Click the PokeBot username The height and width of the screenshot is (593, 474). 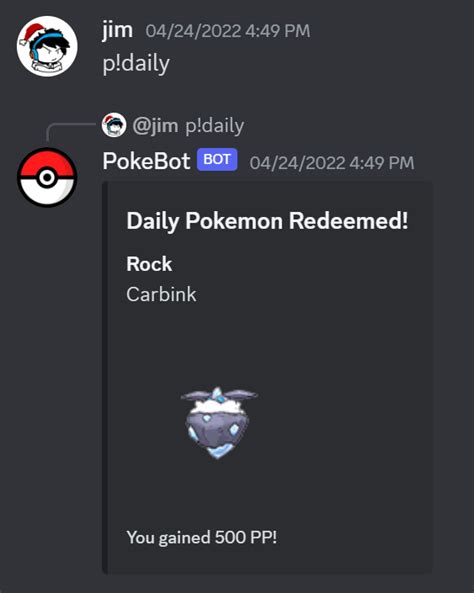coord(146,161)
